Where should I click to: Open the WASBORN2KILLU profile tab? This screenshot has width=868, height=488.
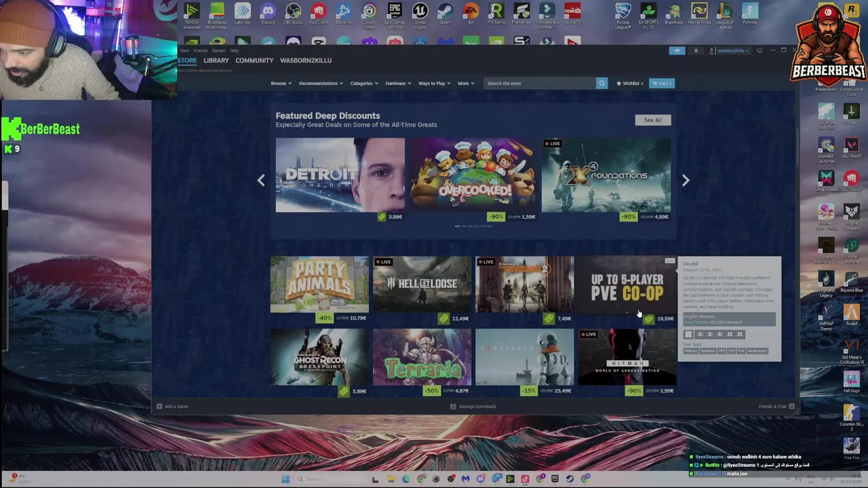pyautogui.click(x=306, y=60)
